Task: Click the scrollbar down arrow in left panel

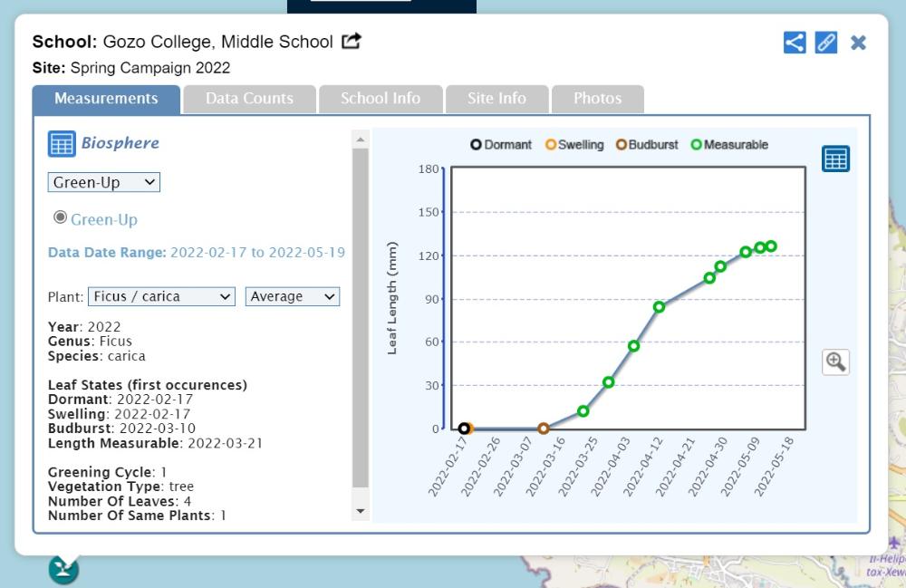Action: tap(361, 512)
